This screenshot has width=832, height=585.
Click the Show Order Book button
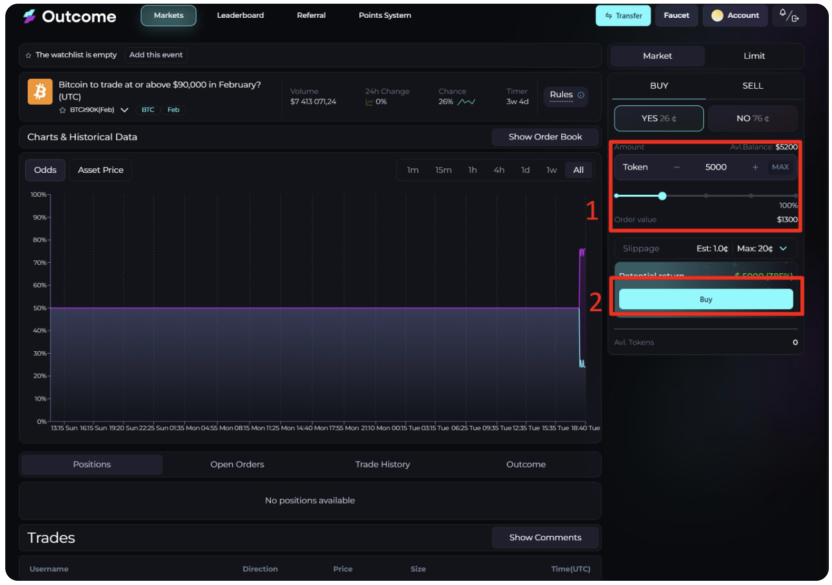(545, 137)
